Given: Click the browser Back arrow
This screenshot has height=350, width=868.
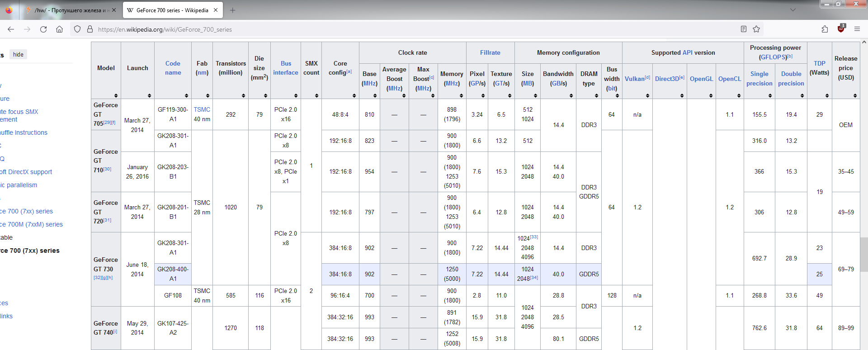Looking at the screenshot, I should 11,29.
